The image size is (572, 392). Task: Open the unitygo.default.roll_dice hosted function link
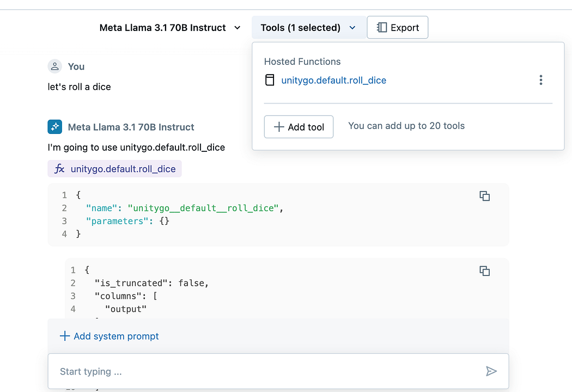[333, 81]
